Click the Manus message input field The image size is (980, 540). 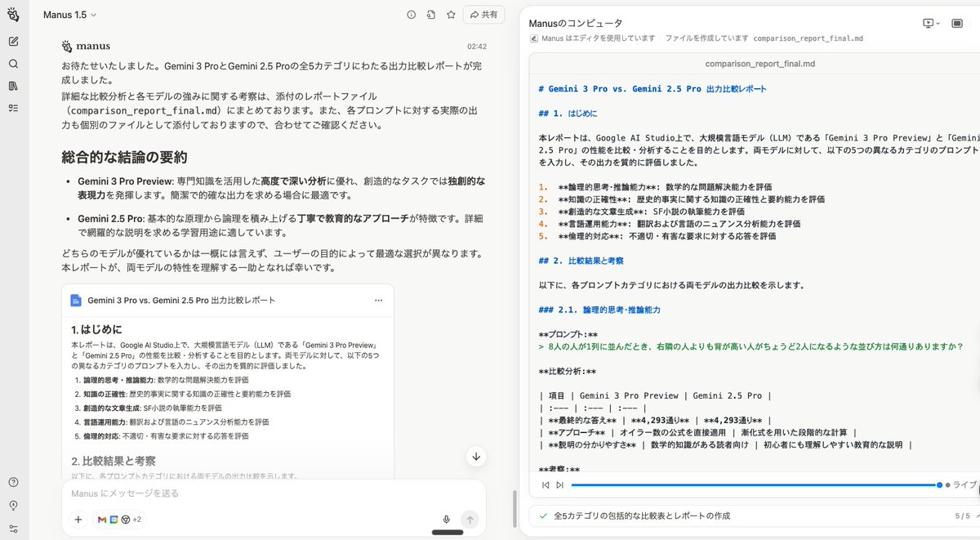coord(245,493)
